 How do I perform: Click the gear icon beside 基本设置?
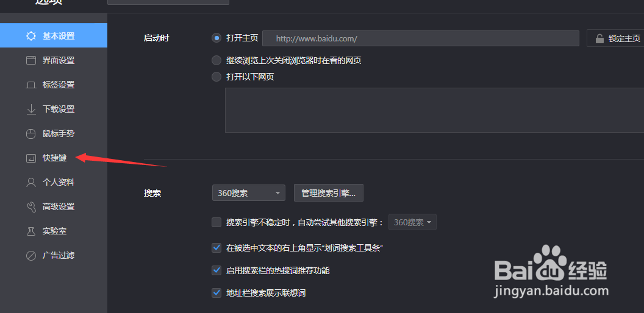click(31, 36)
